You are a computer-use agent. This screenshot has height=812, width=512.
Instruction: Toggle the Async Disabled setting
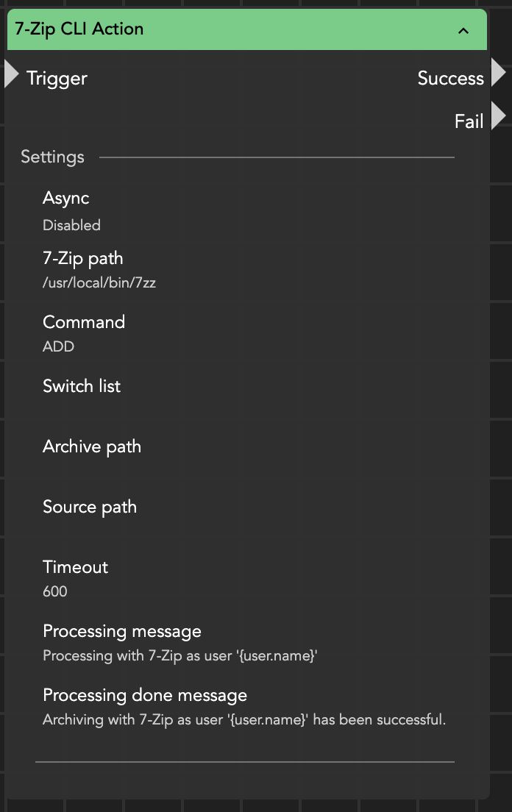[71, 226]
